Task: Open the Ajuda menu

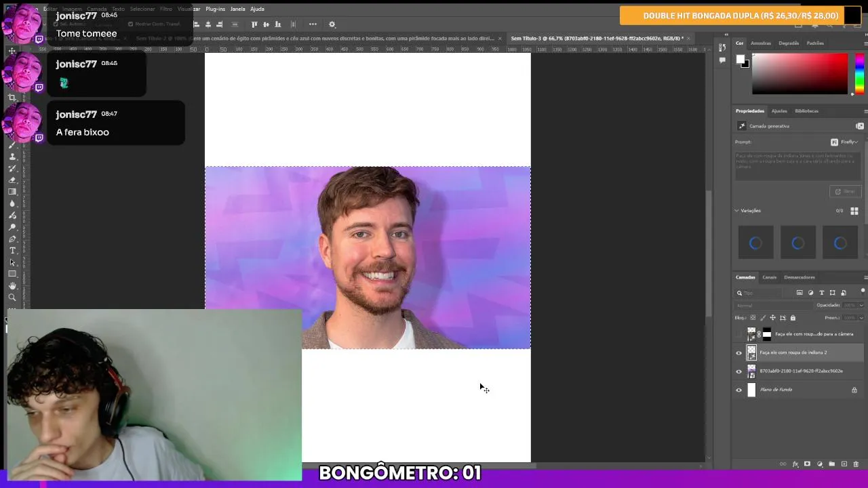Action: click(257, 9)
